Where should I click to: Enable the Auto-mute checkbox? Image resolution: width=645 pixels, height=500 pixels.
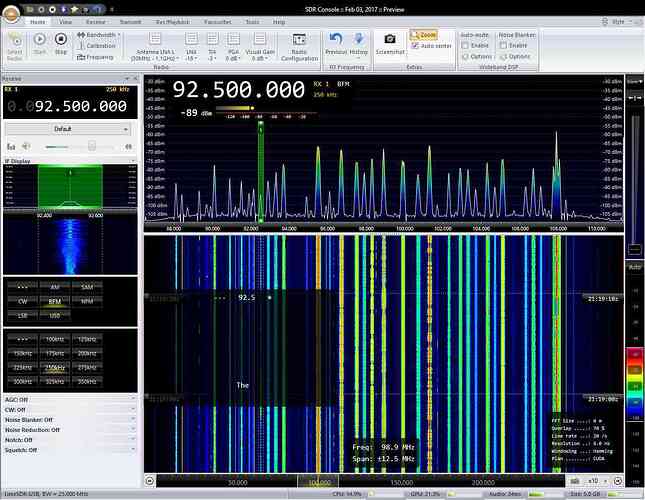tap(467, 45)
